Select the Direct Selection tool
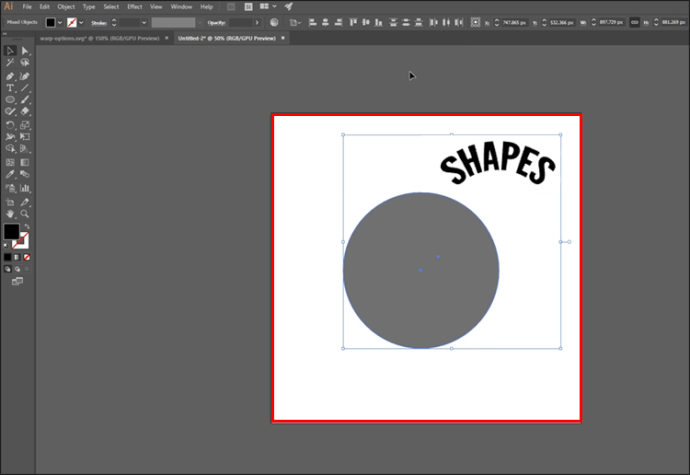Screen dimensions: 690x475 (25, 51)
